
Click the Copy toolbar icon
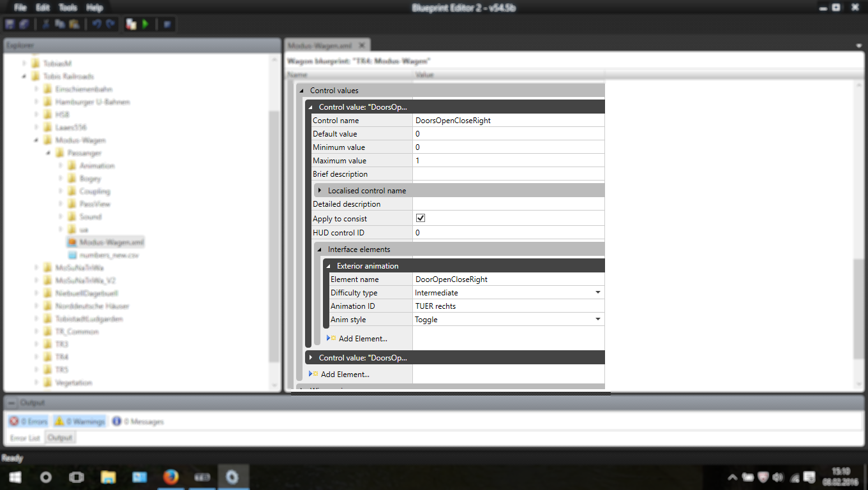[x=60, y=24]
